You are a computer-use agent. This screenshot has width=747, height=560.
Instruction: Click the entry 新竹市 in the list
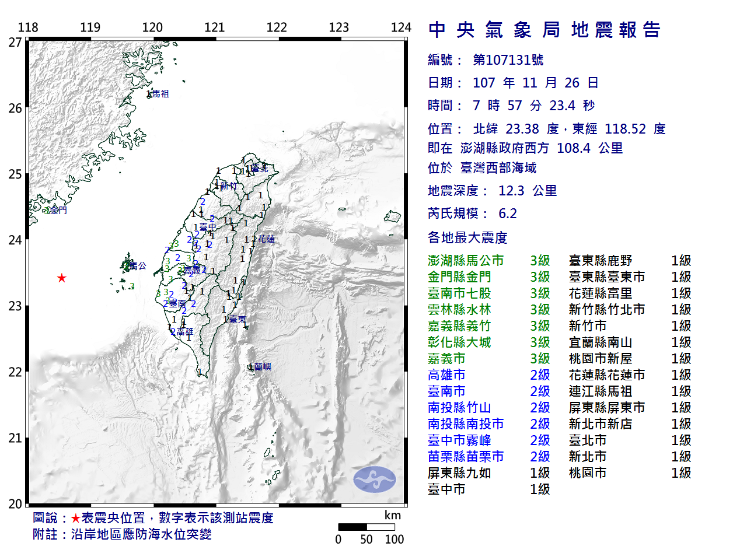tap(588, 326)
